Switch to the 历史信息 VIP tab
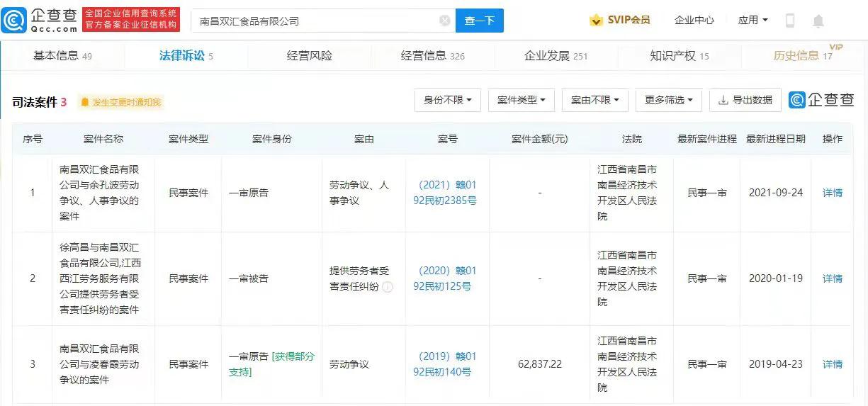868x406 pixels. point(808,55)
